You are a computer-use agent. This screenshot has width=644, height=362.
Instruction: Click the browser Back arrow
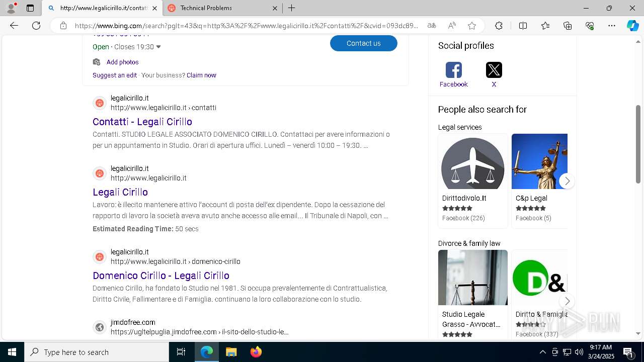pos(14,26)
